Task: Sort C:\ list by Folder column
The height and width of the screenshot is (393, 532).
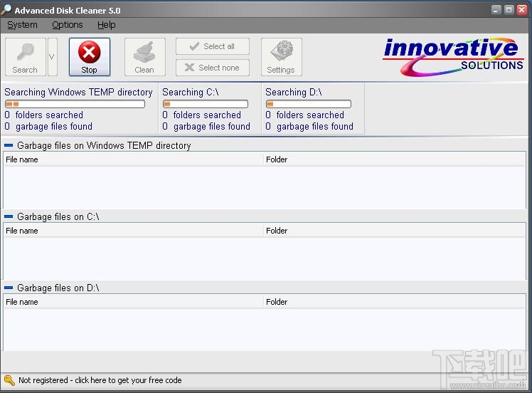Action: coord(395,231)
